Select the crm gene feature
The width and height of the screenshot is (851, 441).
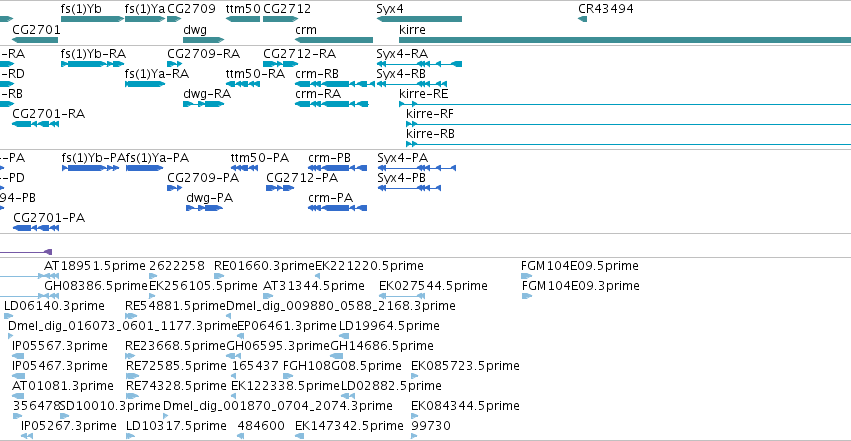click(x=334, y=40)
